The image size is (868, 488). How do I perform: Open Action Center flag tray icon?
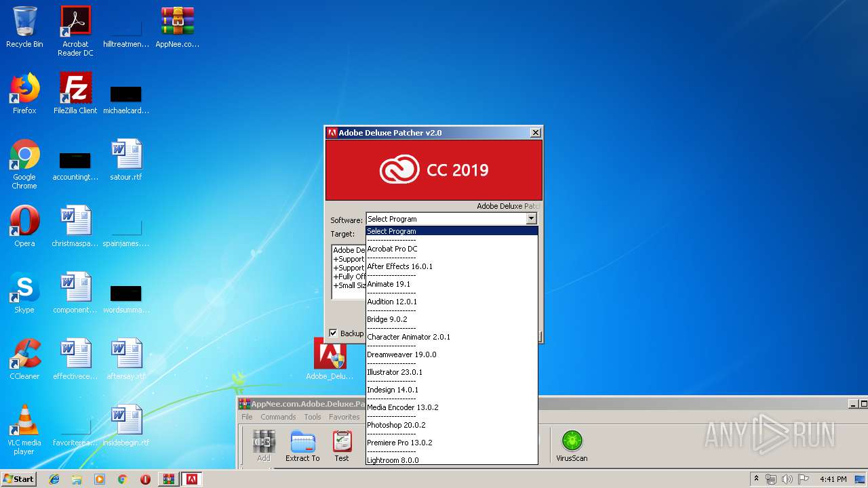[802, 479]
